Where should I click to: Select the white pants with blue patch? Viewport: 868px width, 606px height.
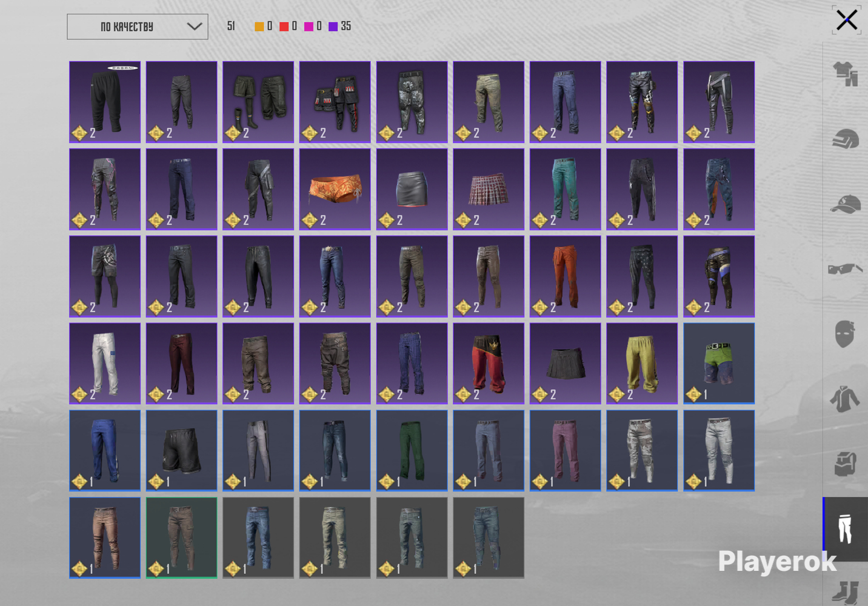point(104,364)
